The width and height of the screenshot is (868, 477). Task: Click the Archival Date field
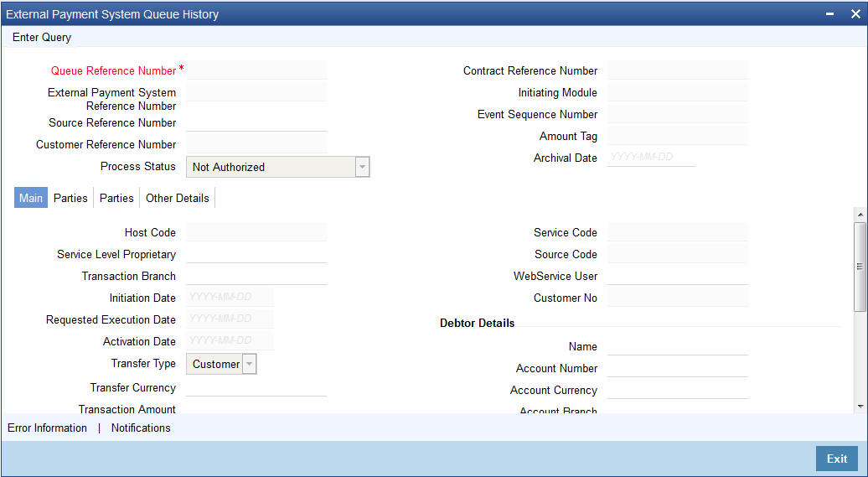652,158
